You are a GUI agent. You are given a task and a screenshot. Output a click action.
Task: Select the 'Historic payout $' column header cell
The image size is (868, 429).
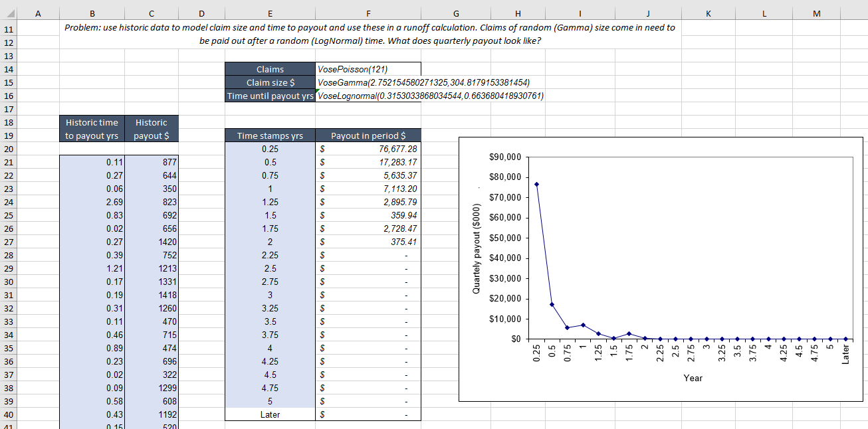click(151, 128)
